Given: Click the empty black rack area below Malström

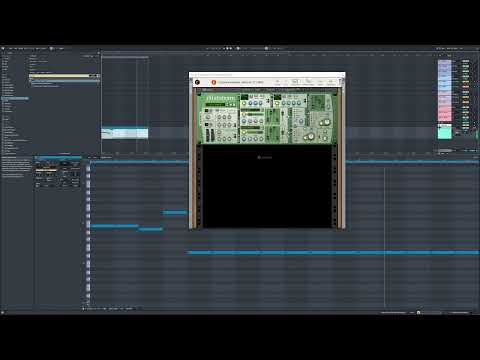Looking at the screenshot, I should (267, 186).
